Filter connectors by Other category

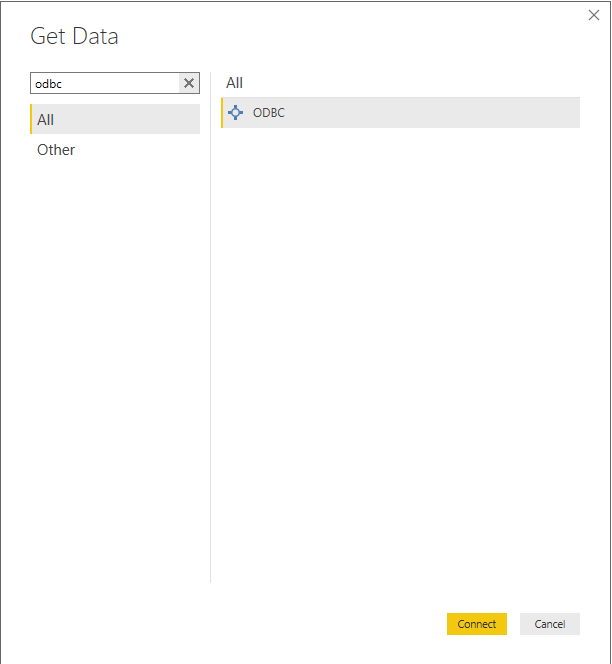56,150
